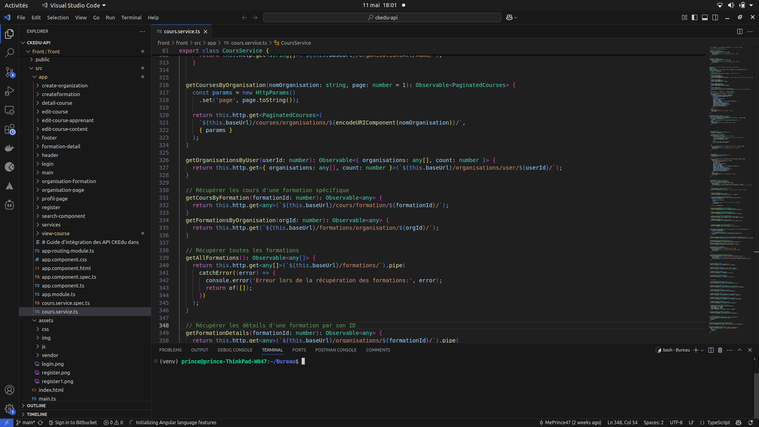Image resolution: width=759 pixels, height=427 pixels.
Task: Open the Manage gear icon
Action: click(x=10, y=409)
